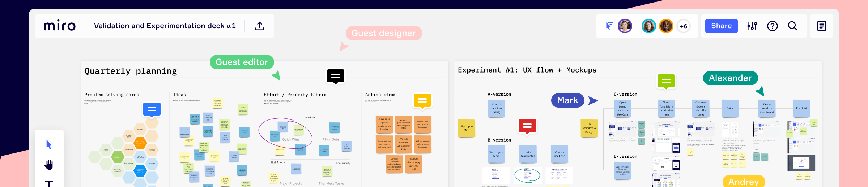Select the hand pan tool
The image size is (868, 187).
pyautogui.click(x=49, y=165)
